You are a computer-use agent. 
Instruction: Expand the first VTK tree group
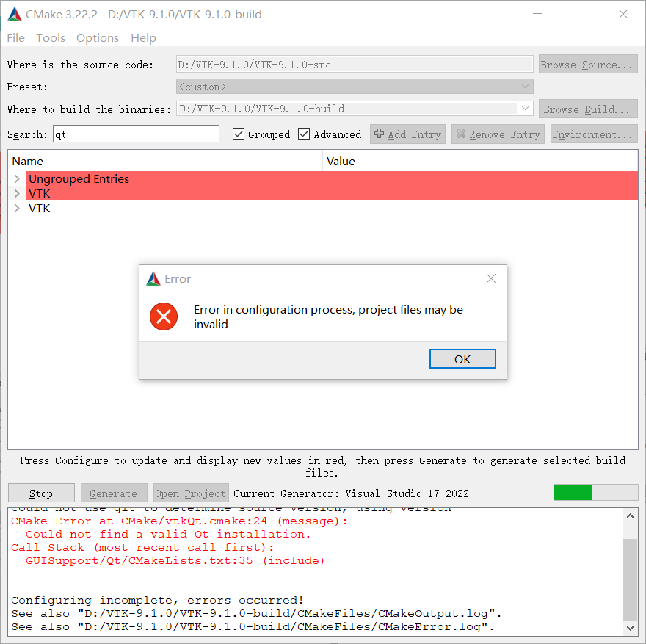[x=16, y=193]
